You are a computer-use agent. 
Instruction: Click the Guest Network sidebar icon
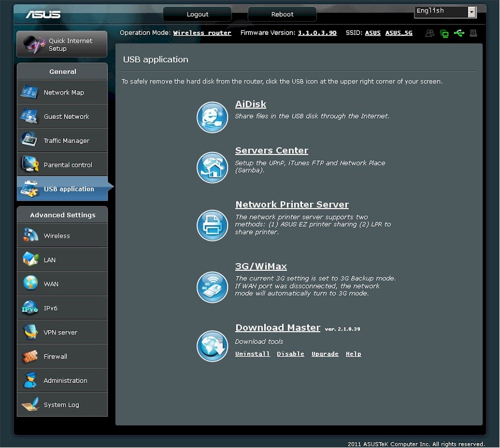29,116
